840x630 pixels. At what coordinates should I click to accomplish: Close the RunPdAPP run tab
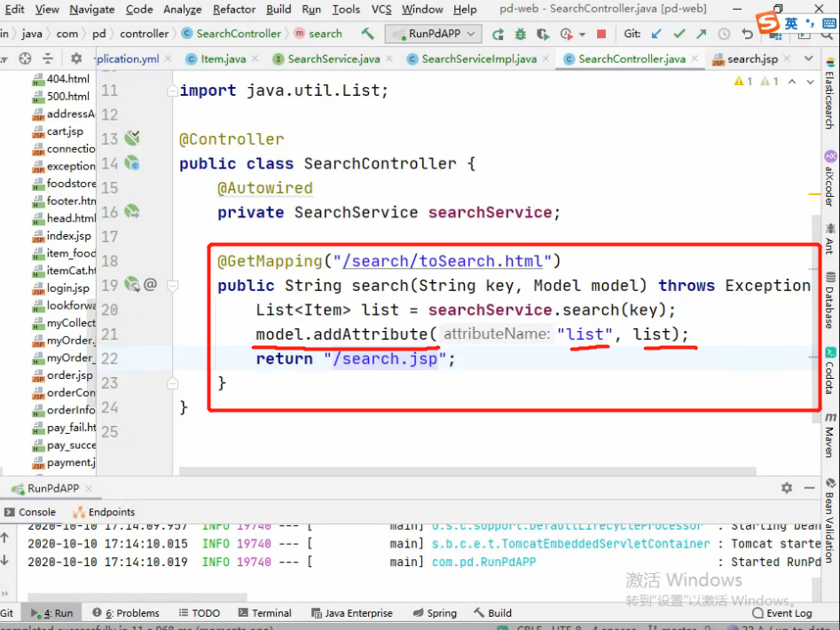(x=89, y=488)
